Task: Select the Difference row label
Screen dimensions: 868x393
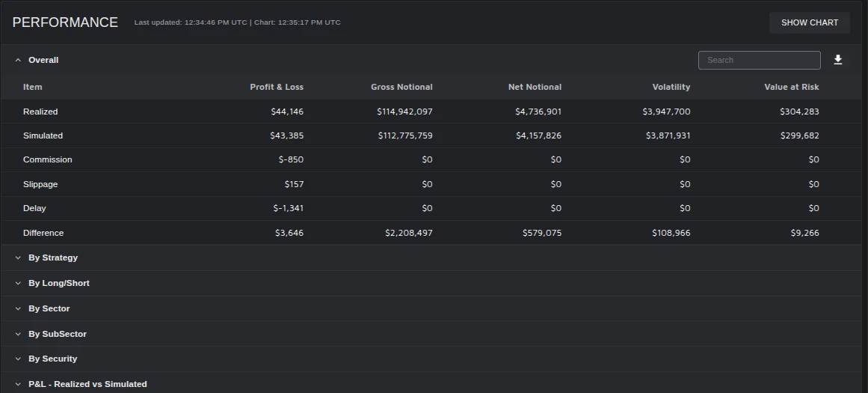Action: click(x=43, y=233)
